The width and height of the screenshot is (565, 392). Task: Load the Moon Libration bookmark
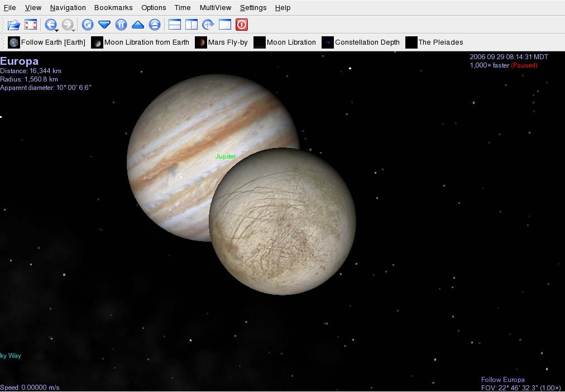tap(285, 42)
